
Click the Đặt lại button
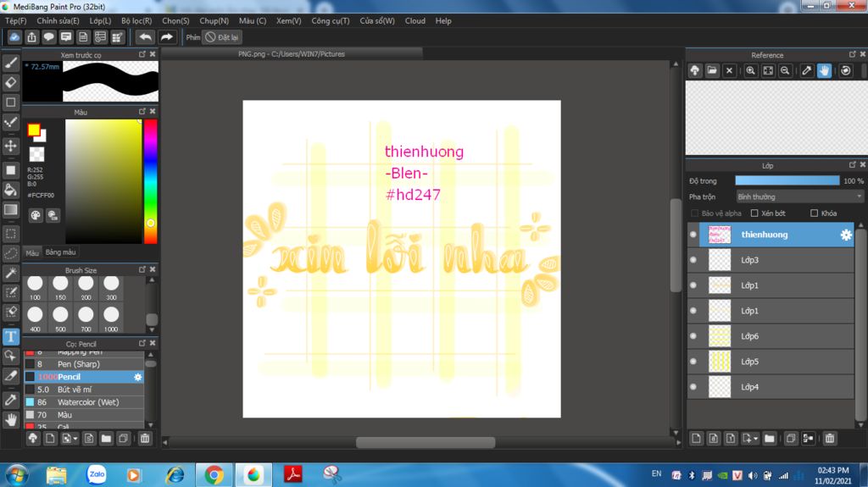click(221, 37)
